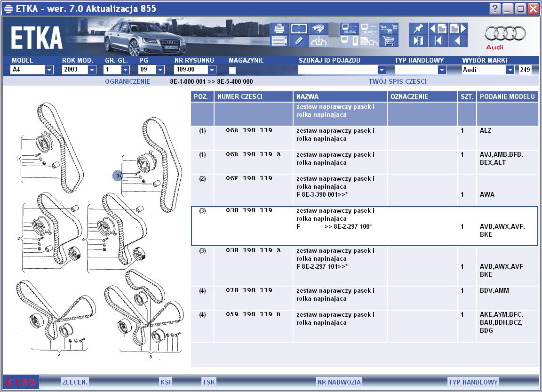Open search with the binoculars icon
The height and width of the screenshot is (392, 542).
pyautogui.click(x=319, y=29)
